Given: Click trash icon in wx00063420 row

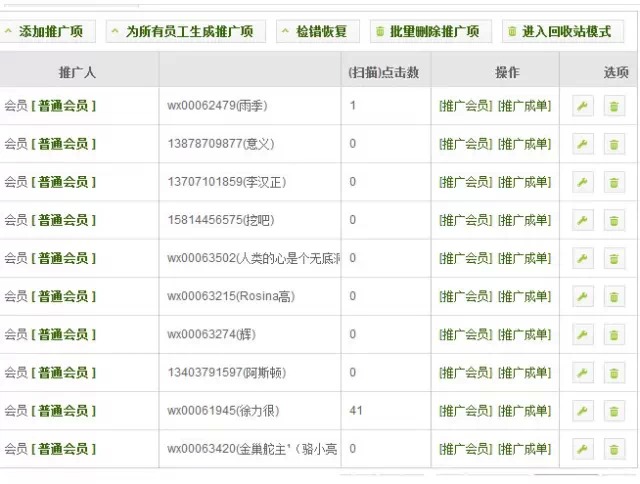Looking at the screenshot, I should (614, 448).
